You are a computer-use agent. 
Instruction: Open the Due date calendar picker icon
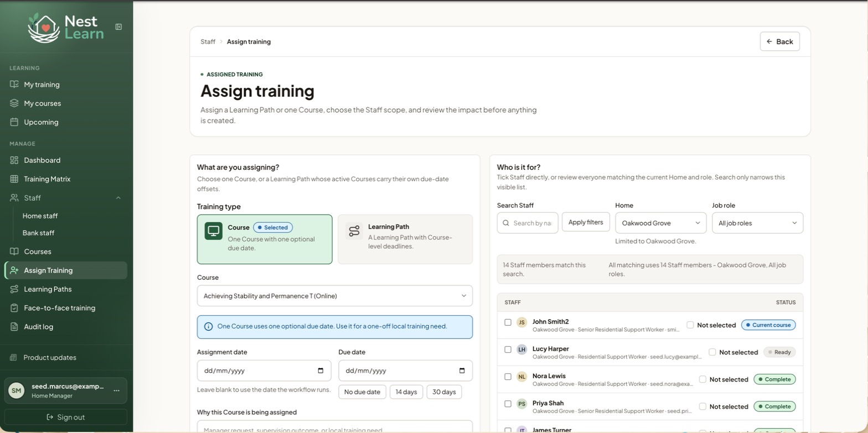(x=462, y=371)
